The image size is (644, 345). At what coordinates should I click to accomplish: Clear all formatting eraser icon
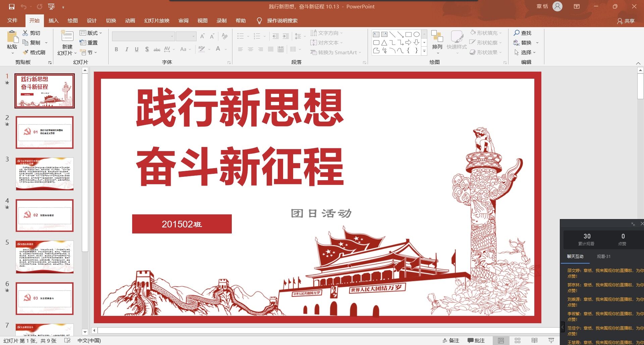click(x=225, y=36)
